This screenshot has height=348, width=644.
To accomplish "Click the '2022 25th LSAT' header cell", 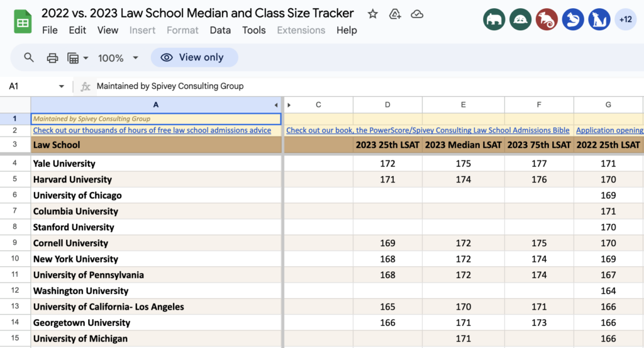I will pyautogui.click(x=608, y=145).
